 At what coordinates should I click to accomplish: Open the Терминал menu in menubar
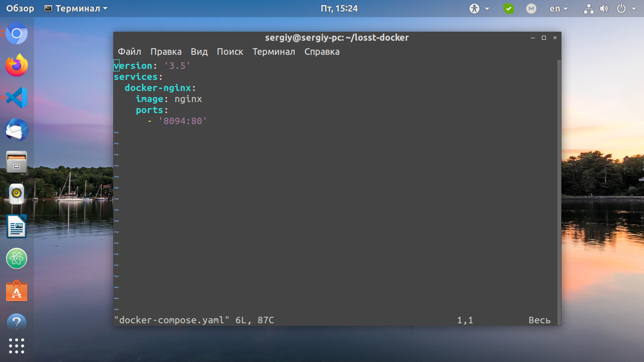[274, 51]
